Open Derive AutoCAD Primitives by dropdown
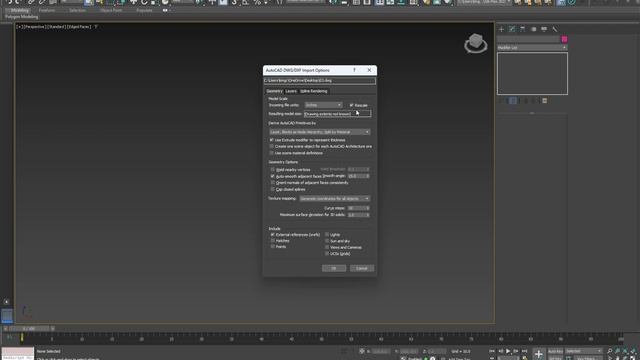The height and width of the screenshot is (360, 640). click(320, 132)
